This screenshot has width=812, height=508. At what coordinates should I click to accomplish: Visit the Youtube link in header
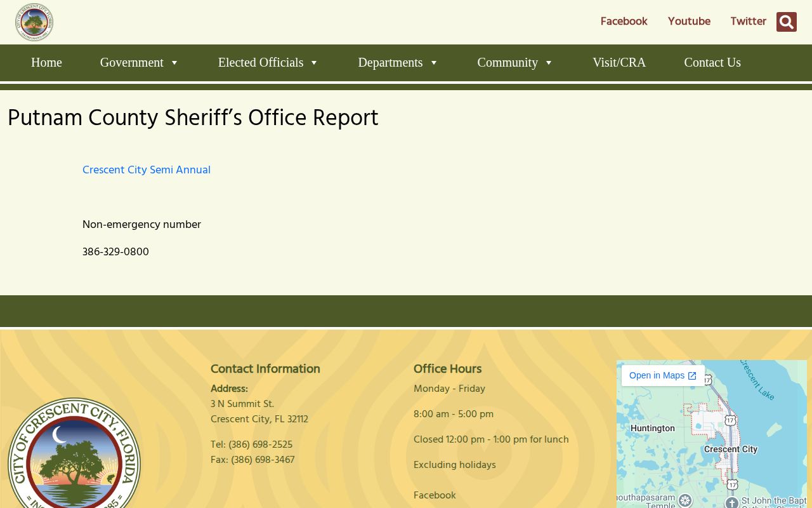[689, 22]
